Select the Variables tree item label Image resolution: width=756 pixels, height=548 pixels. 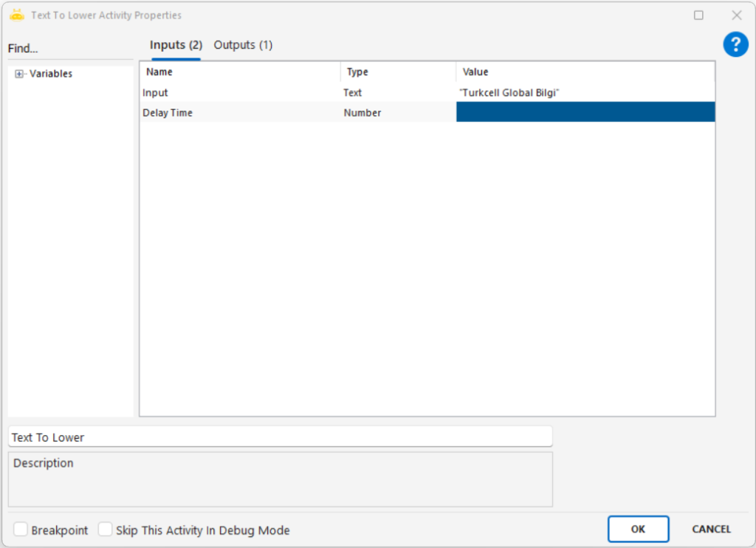pyautogui.click(x=51, y=74)
